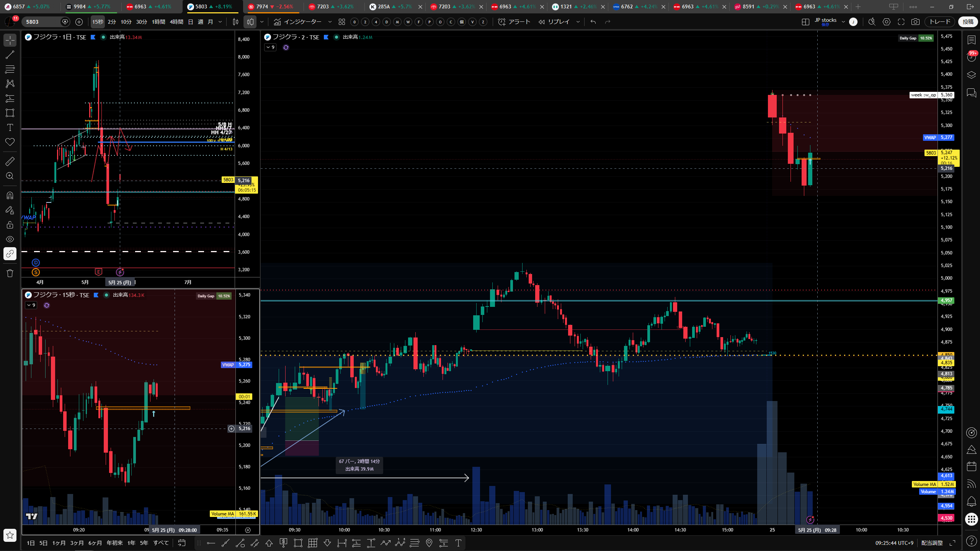Viewport: 980px width, 551px height.
Task: Switch to the 9984 tab
Action: [x=90, y=7]
